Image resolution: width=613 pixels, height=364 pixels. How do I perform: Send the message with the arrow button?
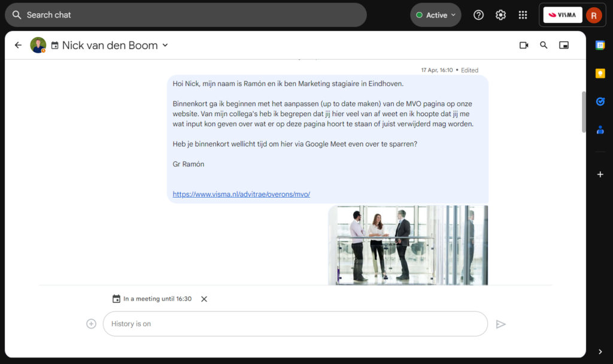(501, 324)
